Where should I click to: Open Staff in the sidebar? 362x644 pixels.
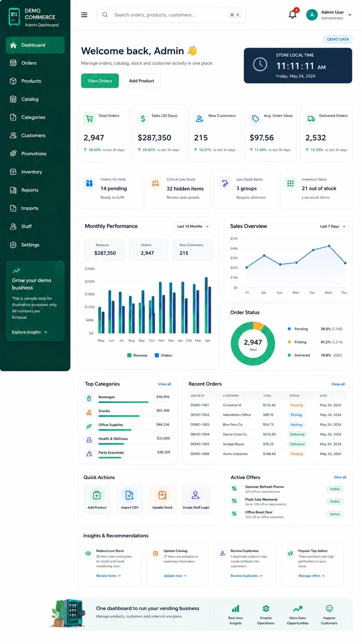pyautogui.click(x=35, y=227)
